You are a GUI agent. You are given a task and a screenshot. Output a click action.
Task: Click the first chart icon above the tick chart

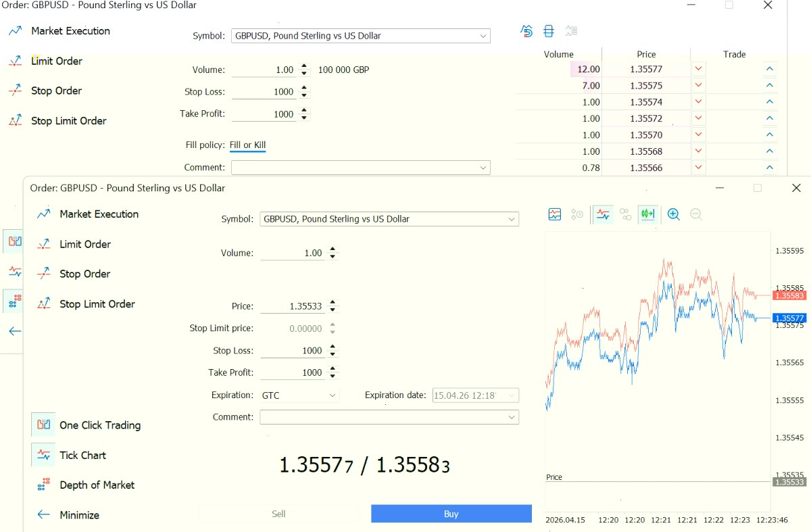coord(554,214)
